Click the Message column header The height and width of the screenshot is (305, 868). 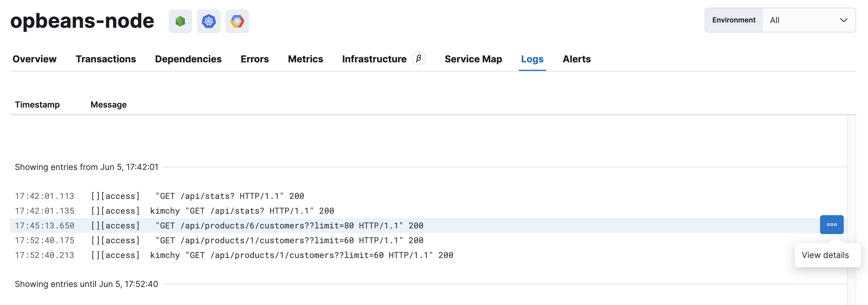(x=108, y=104)
